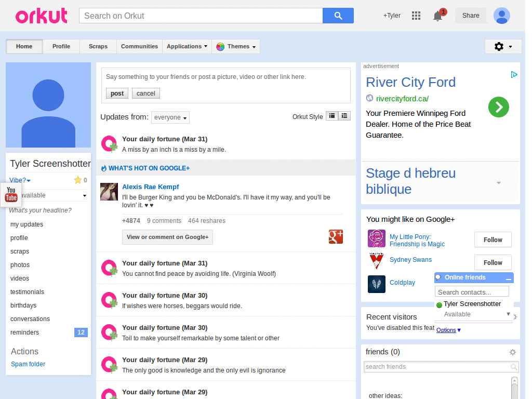Viewport: 532px width, 399px height.
Task: Open the chat Available status dropdown
Action: tap(508, 314)
